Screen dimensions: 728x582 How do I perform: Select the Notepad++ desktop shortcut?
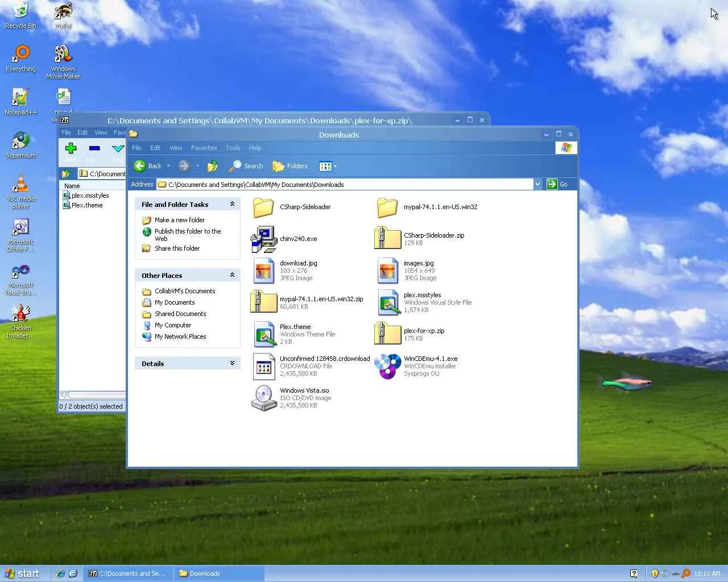(20, 102)
